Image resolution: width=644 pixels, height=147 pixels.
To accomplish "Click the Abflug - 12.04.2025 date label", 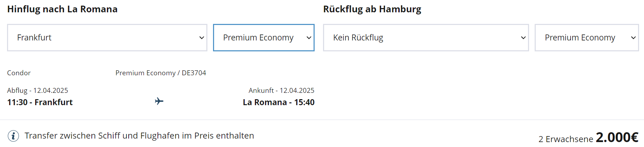I will click(38, 90).
